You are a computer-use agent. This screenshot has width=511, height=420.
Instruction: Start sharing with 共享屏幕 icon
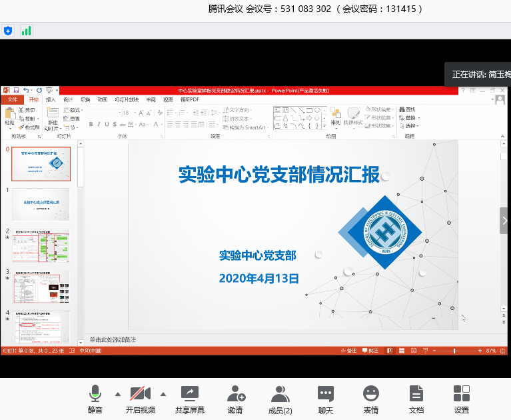(x=189, y=399)
